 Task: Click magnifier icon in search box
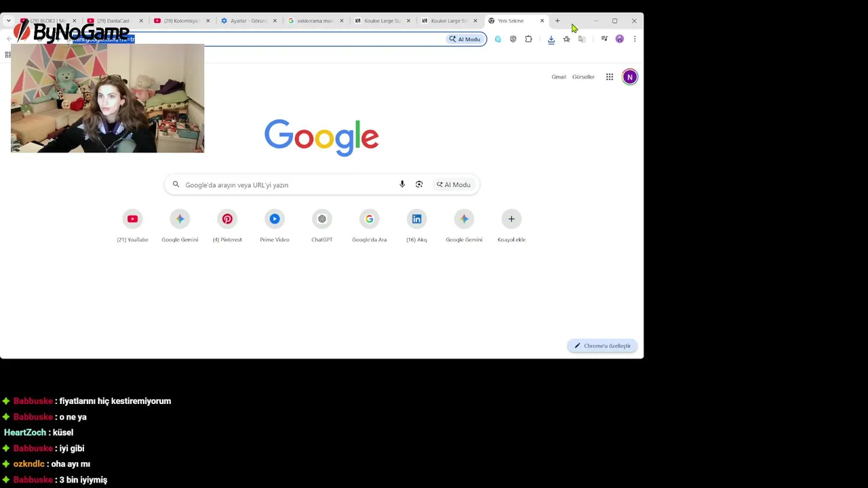tap(176, 184)
